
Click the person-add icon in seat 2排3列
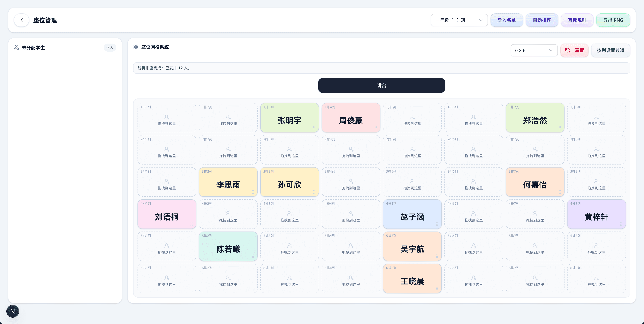tap(289, 149)
